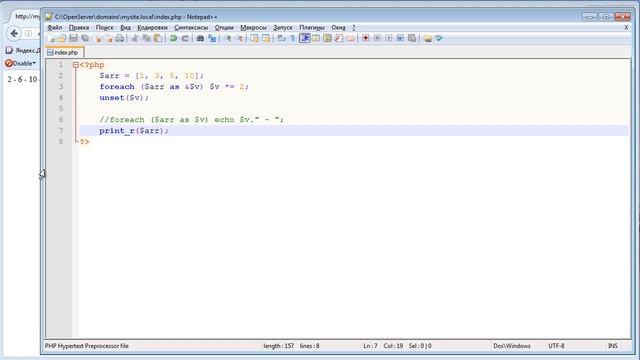
Task: Click the Open file toolbar icon
Action: (62, 38)
